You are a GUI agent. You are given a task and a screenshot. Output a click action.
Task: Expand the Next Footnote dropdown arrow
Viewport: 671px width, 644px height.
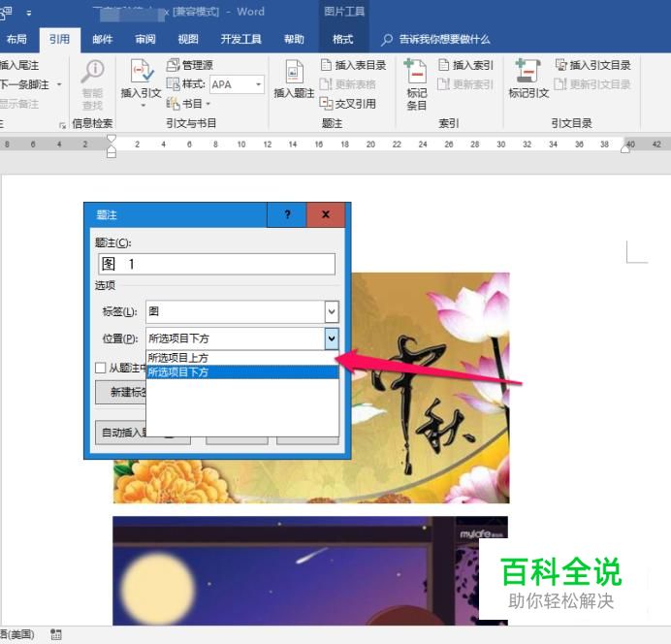[59, 84]
